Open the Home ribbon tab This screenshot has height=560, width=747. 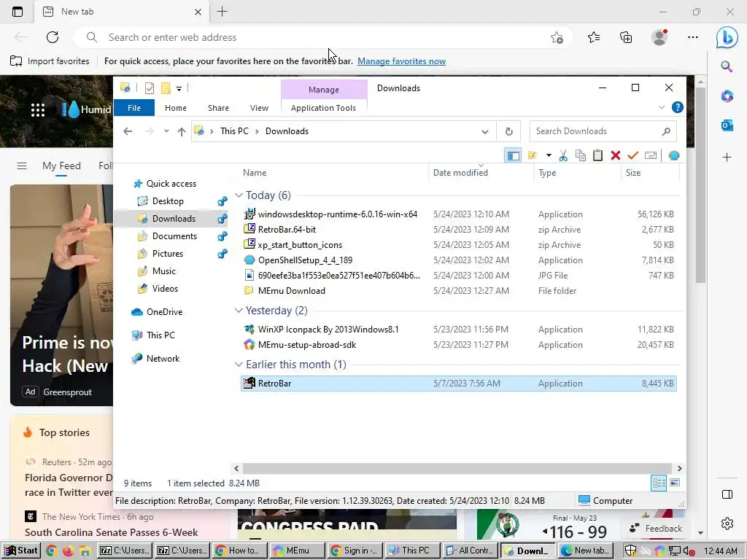point(176,108)
